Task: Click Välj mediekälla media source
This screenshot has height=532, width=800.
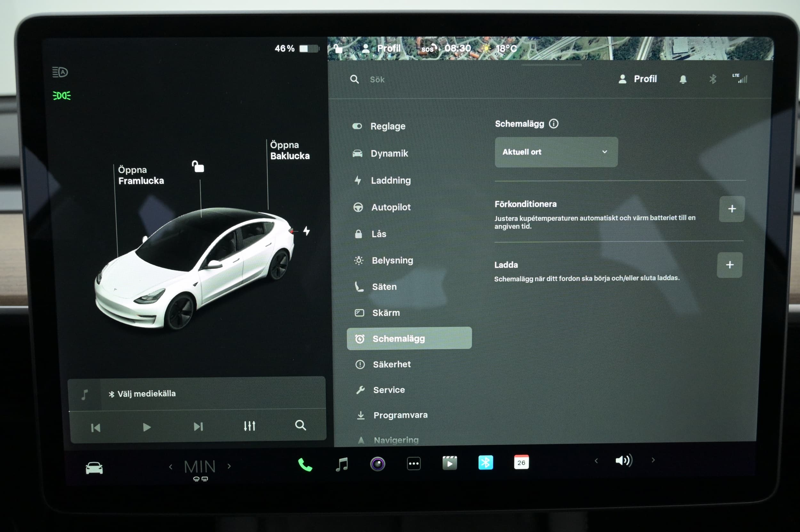Action: pos(142,394)
